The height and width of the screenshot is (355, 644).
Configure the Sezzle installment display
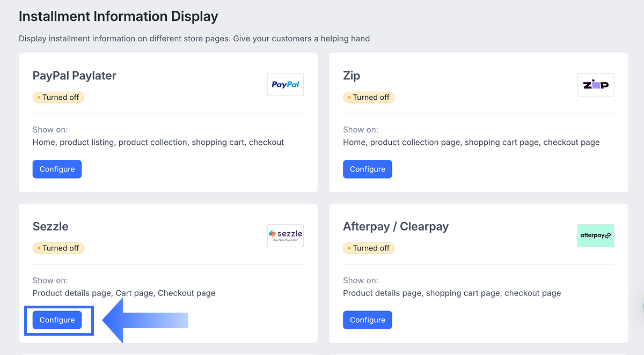57,320
